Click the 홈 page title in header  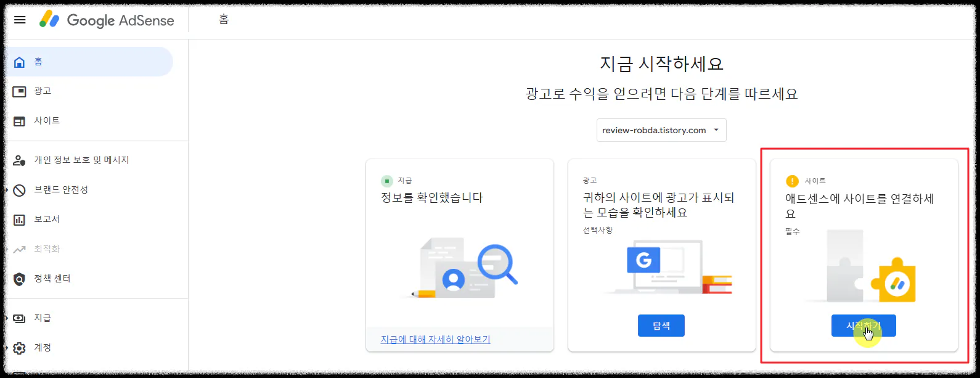click(224, 20)
